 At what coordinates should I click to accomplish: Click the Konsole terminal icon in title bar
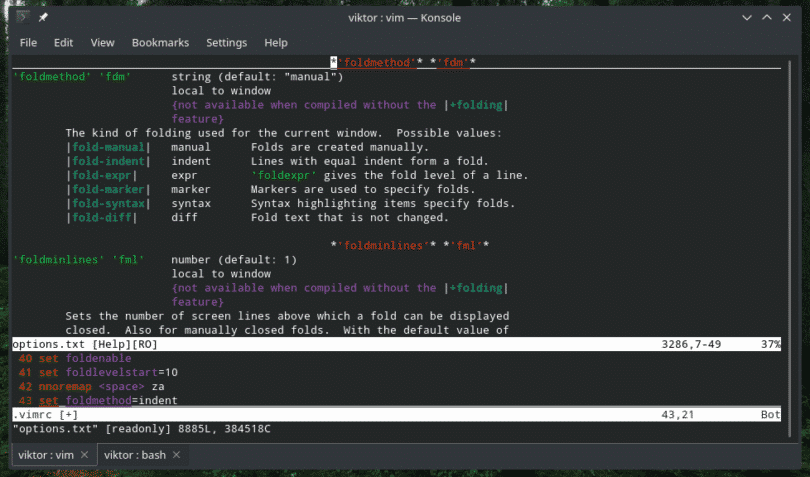[x=23, y=18]
